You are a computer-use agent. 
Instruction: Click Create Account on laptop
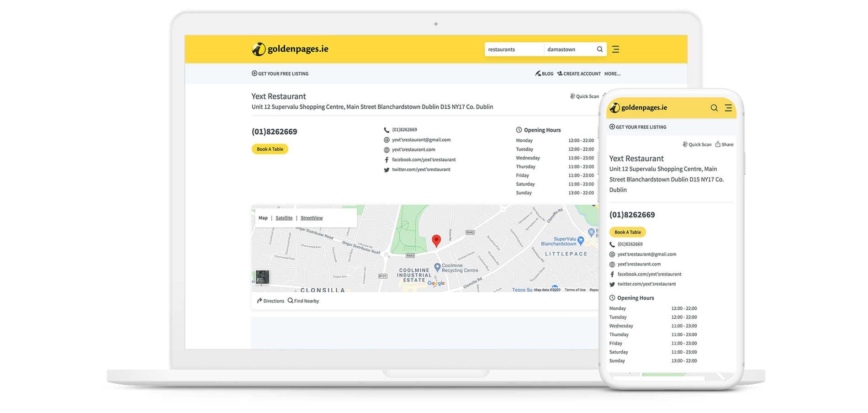coord(579,74)
